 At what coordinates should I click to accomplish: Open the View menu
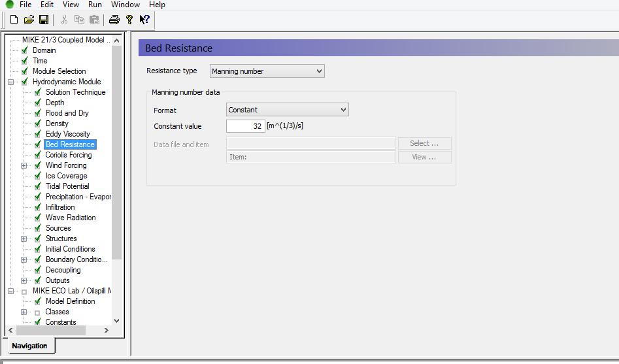point(71,5)
